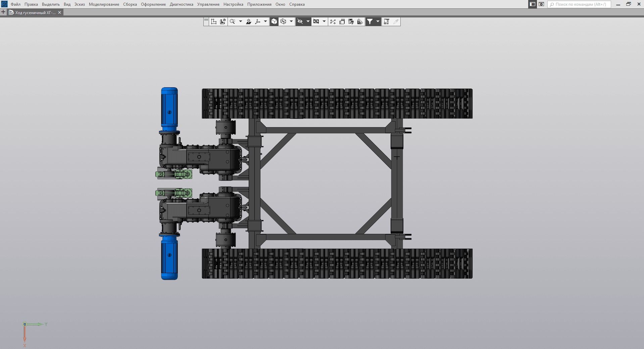This screenshot has height=349, width=644.
Task: Expand the zoom options dropdown arrow
Action: click(240, 22)
